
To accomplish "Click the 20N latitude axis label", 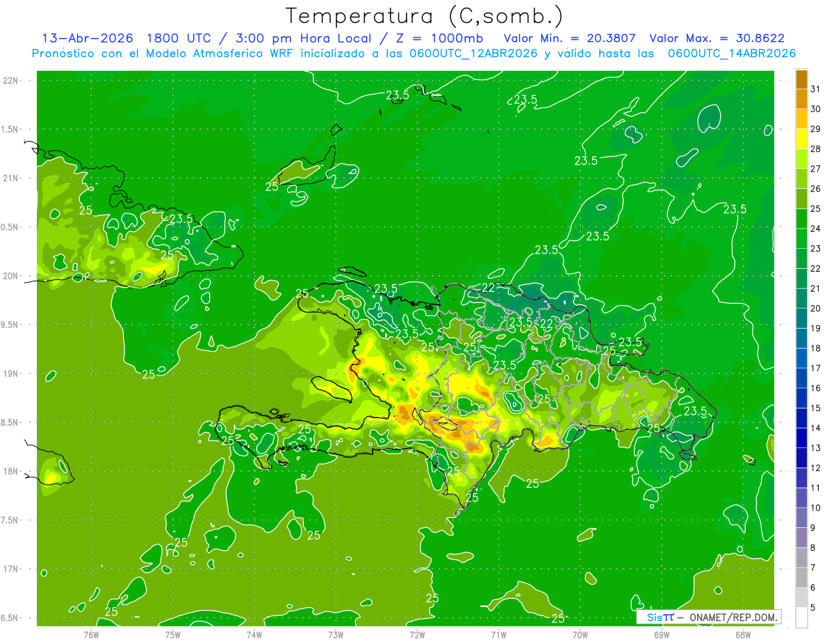I will coord(11,276).
